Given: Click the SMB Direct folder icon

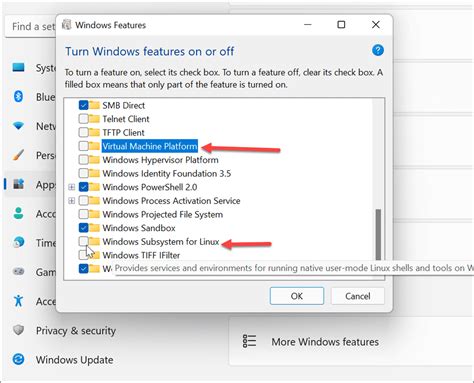Looking at the screenshot, I should coord(94,105).
